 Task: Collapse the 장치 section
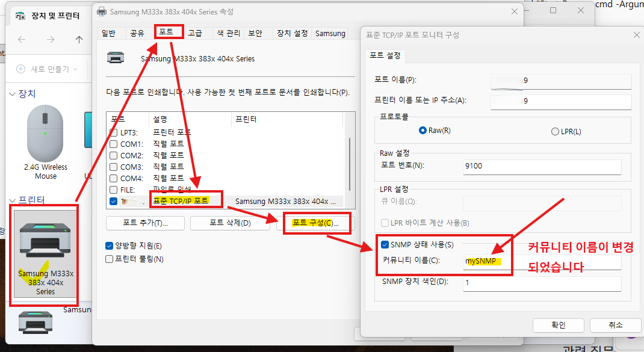12,94
